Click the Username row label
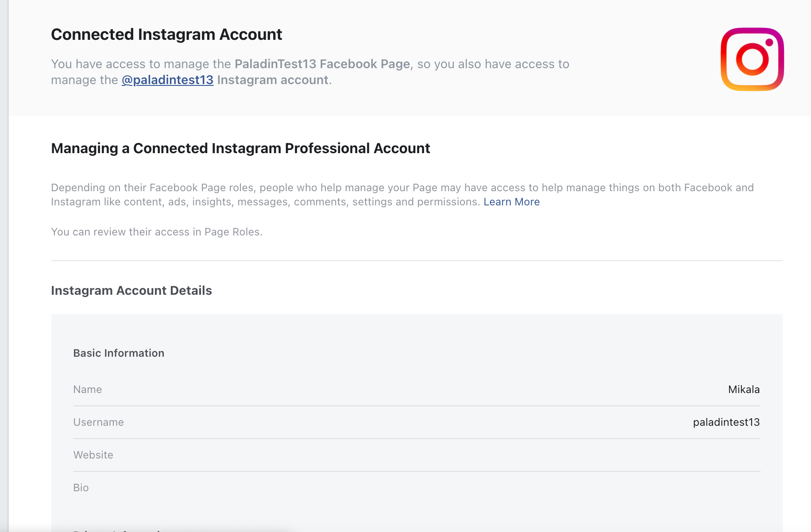Screen dimensions: 811x532 pos(98,422)
